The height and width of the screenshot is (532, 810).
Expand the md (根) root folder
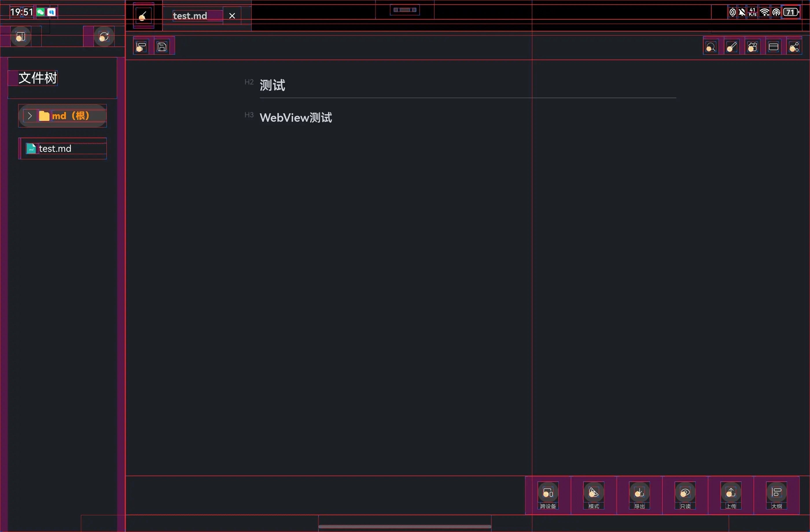(30, 116)
